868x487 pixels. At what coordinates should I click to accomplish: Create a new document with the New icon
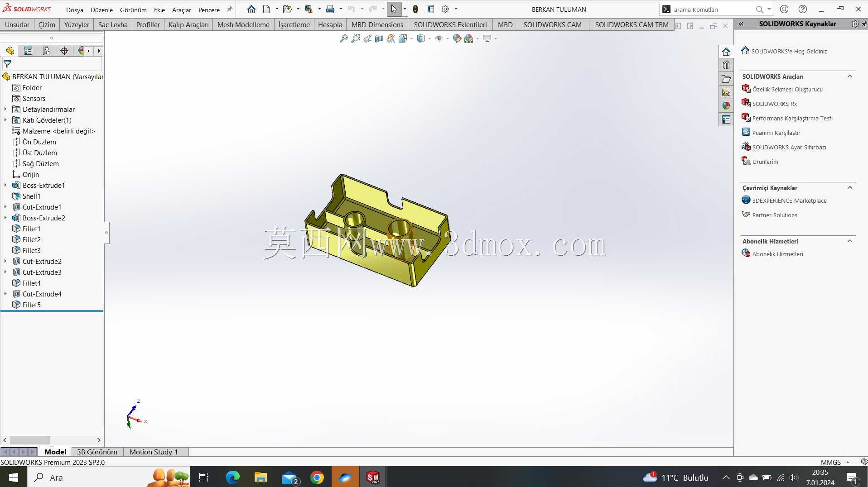pyautogui.click(x=266, y=9)
